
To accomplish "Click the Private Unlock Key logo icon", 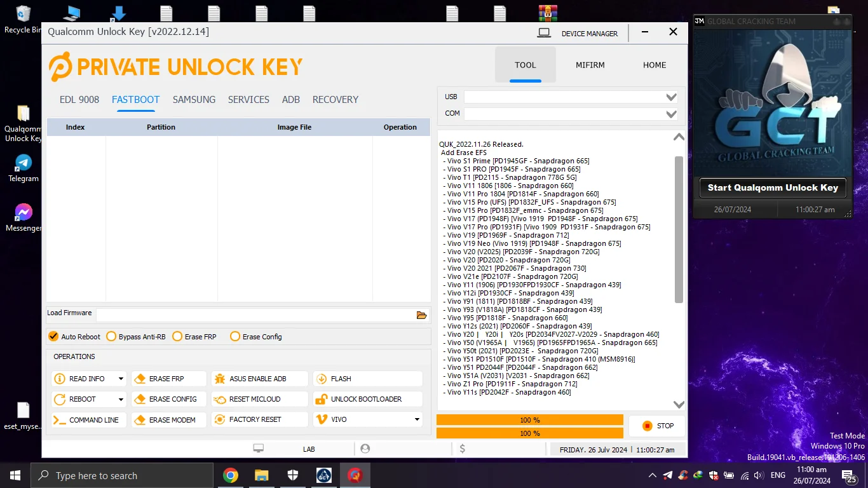I will tap(60, 67).
